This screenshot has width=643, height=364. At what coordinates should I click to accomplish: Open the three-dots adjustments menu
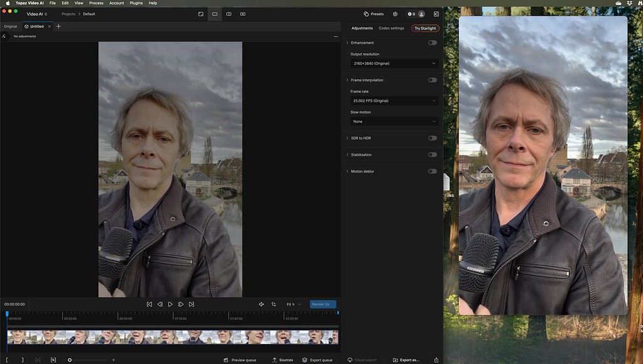point(336,36)
